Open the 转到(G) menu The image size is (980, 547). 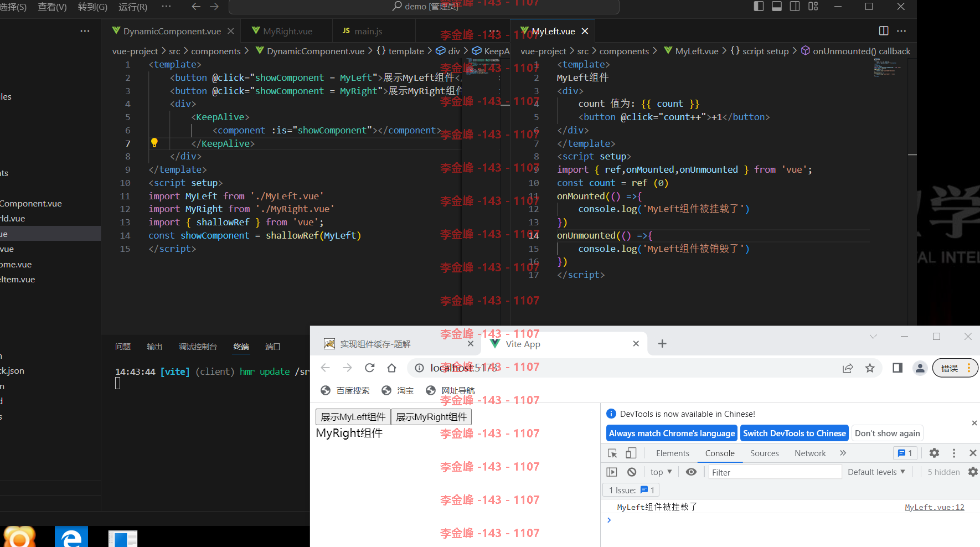tap(92, 7)
